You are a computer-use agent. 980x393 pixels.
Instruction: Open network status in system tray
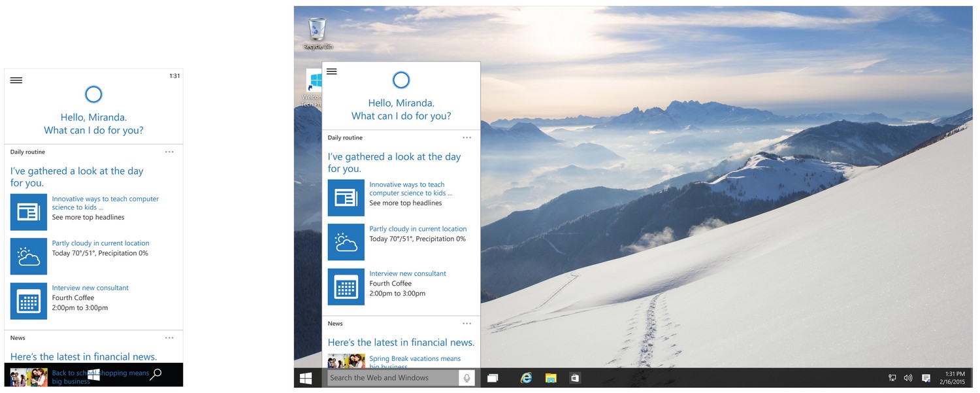tap(892, 378)
